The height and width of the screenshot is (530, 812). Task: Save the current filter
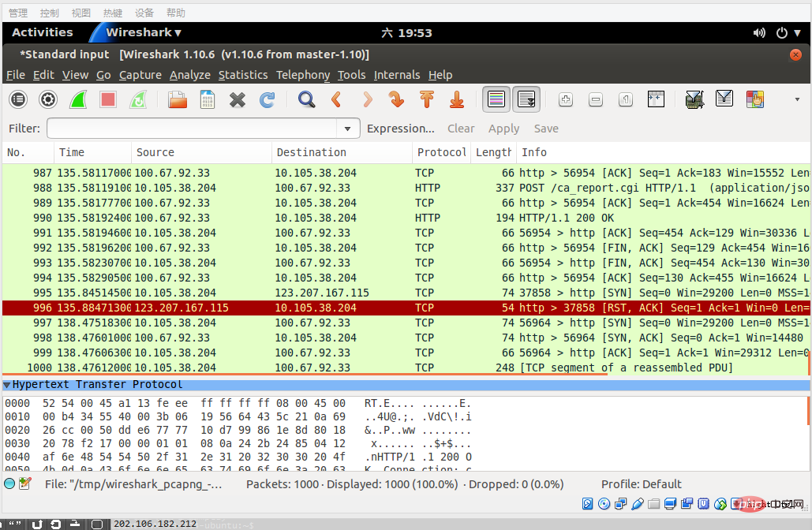(x=546, y=129)
